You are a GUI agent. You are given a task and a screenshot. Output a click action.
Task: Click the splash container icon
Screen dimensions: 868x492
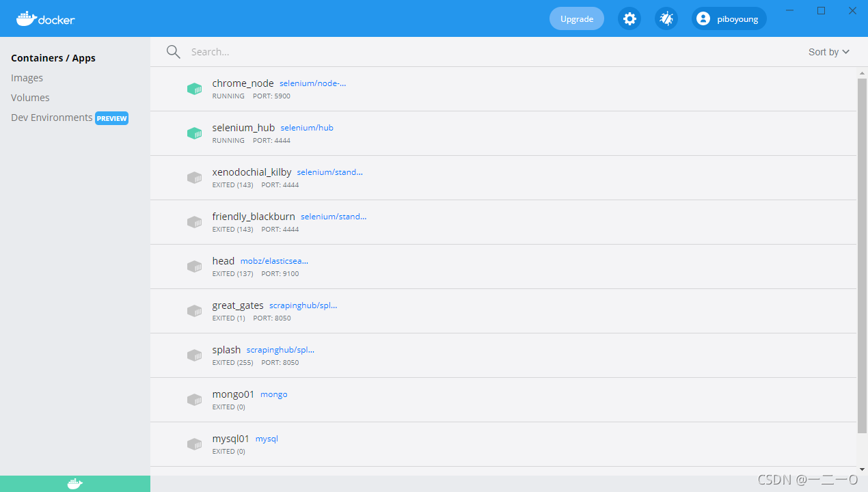195,355
